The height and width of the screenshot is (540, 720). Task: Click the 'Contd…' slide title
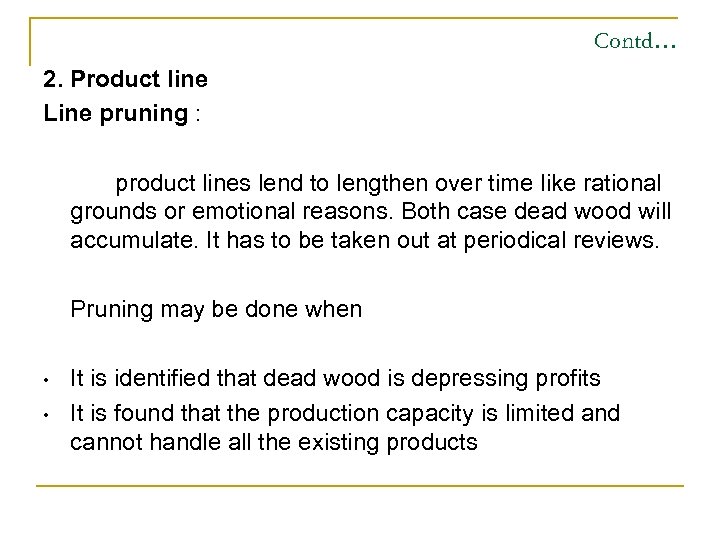coord(634,41)
